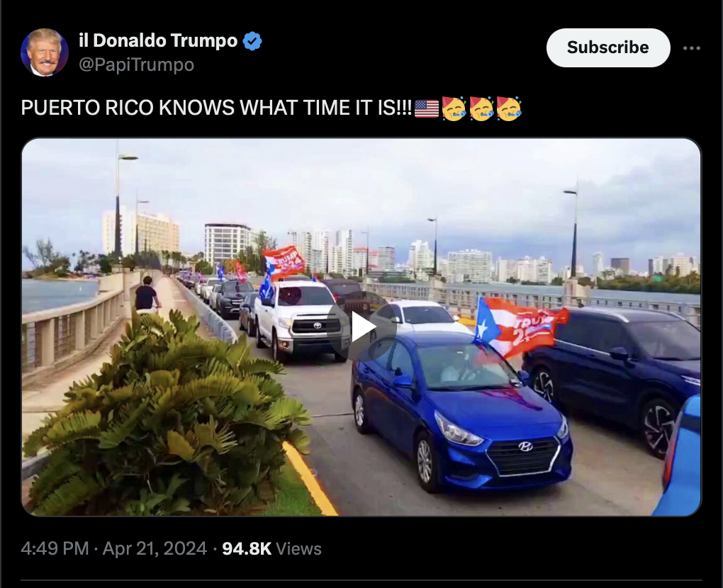View the 94.8K Views analytics

[271, 548]
